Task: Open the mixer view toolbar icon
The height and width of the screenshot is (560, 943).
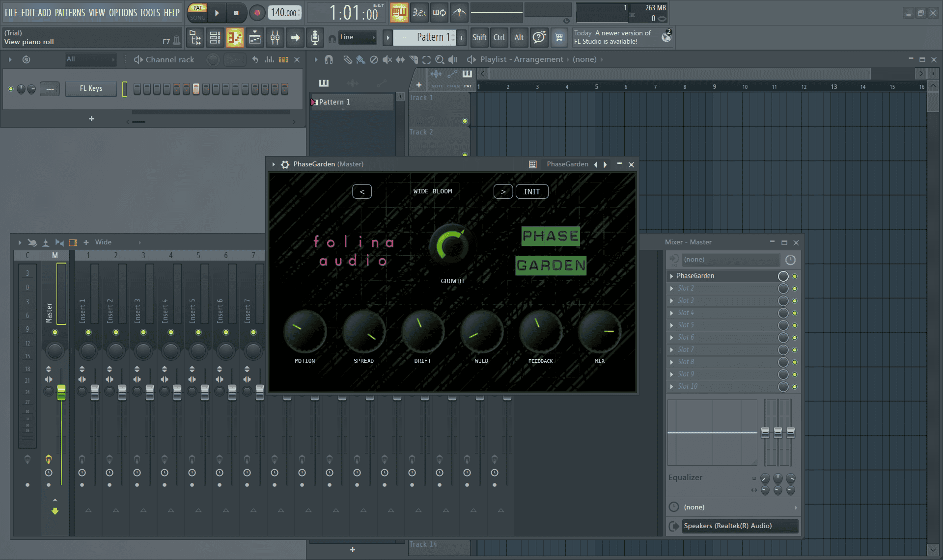Action: [275, 37]
